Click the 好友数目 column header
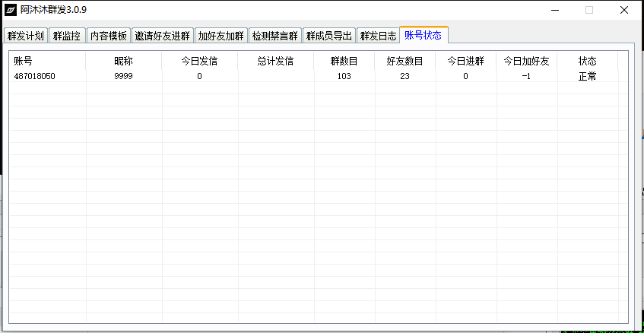 404,61
